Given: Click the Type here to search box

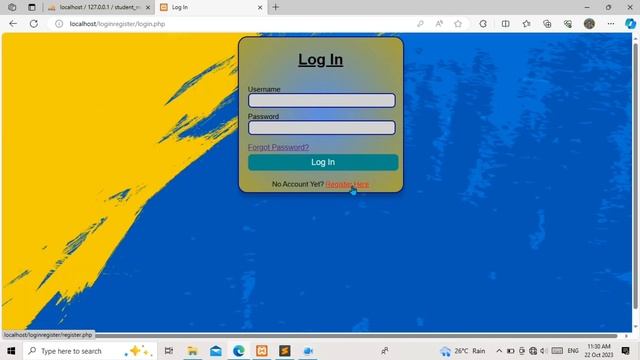Looking at the screenshot, I should tap(90, 351).
